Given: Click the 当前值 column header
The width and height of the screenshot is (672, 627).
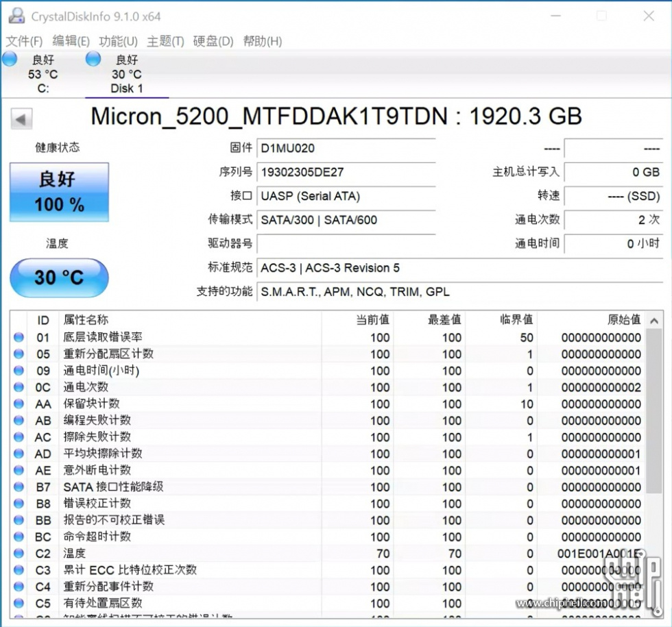Looking at the screenshot, I should click(x=372, y=320).
